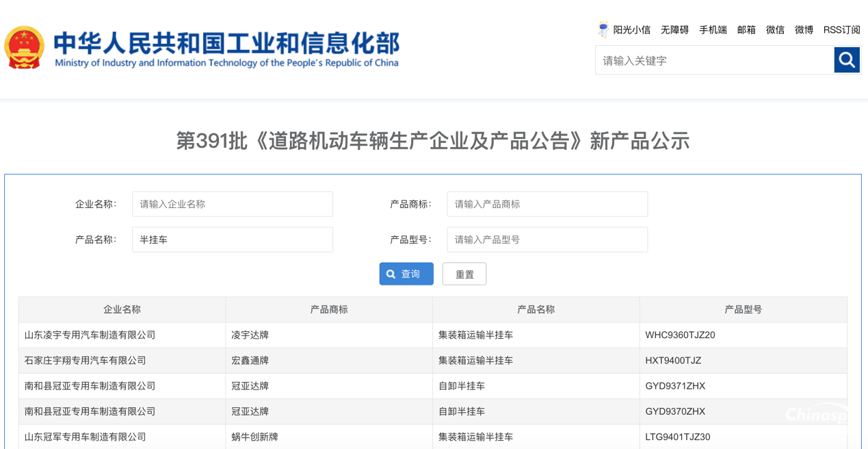This screenshot has width=868, height=449.
Task: Open the 邮箱 mailbox link
Action: pyautogui.click(x=746, y=29)
